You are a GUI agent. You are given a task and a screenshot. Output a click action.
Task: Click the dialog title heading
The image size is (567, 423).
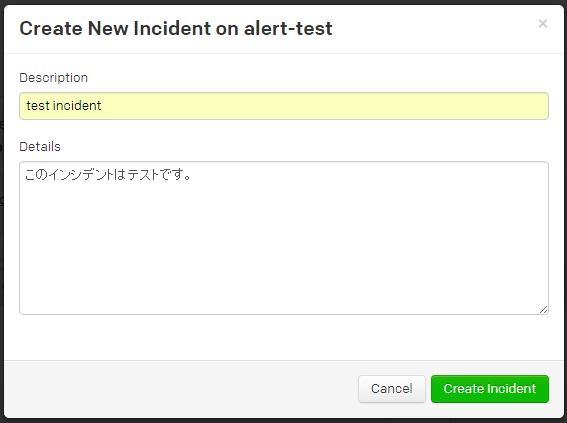coord(176,28)
